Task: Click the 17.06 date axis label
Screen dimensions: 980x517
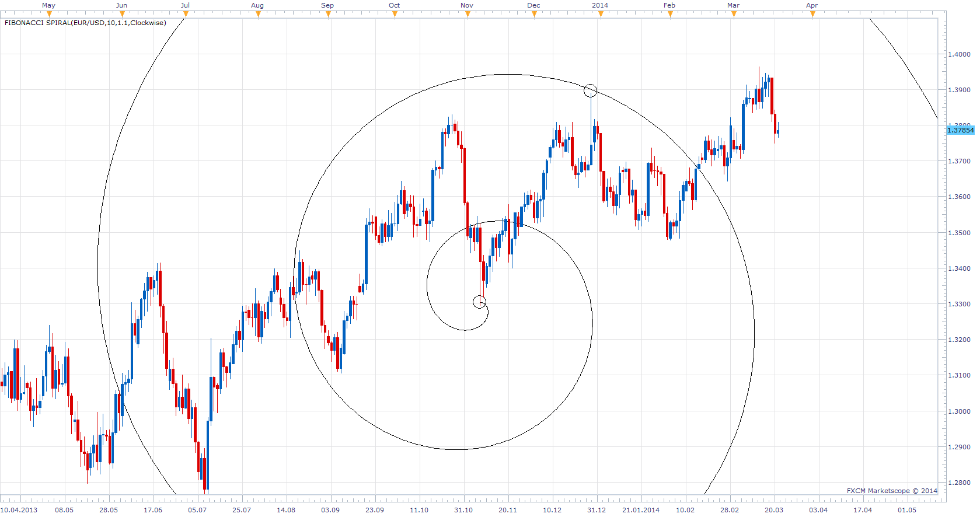Action: coord(153,510)
